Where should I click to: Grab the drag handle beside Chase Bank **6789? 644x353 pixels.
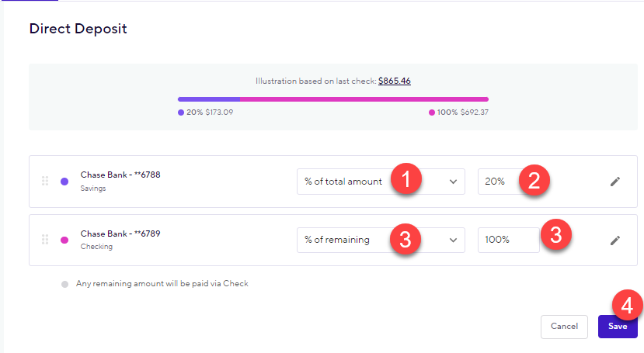click(x=45, y=240)
